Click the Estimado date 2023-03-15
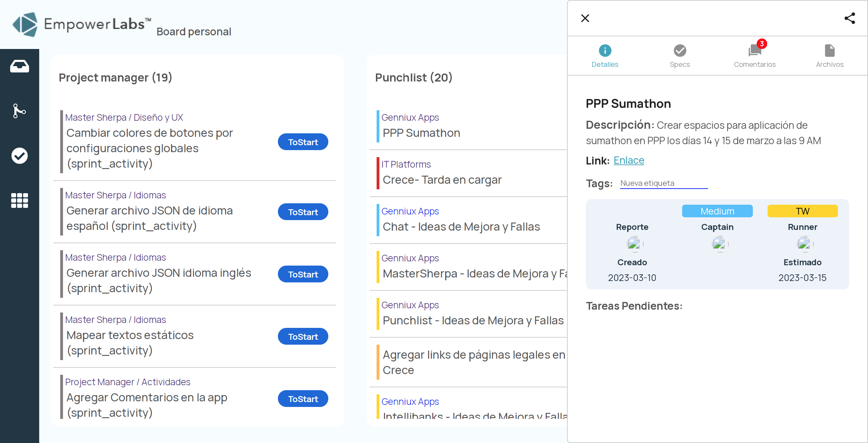 point(802,278)
